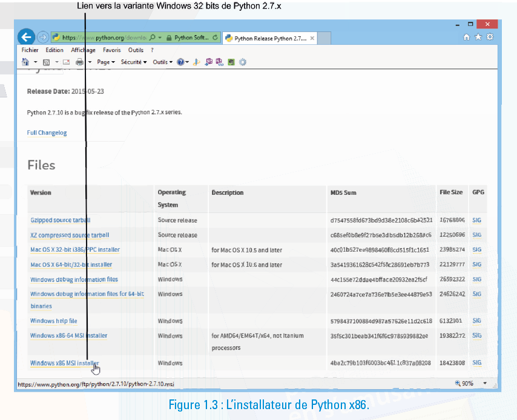517x420 pixels.
Task: Open the Page dropdown in command bar
Action: pos(106,62)
